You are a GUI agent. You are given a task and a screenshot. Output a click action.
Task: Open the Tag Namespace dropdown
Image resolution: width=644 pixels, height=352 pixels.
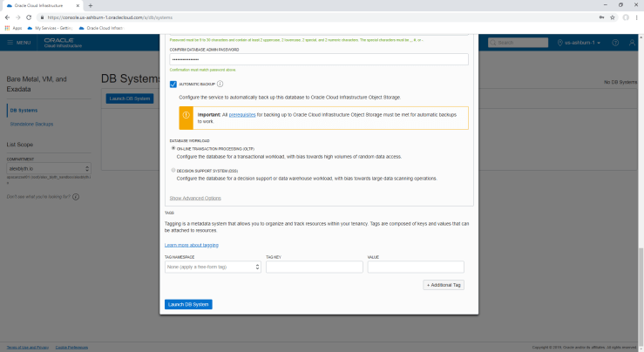(213, 267)
